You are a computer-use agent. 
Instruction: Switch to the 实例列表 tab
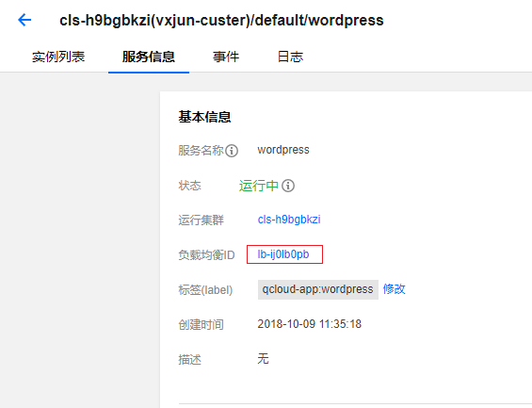58,57
